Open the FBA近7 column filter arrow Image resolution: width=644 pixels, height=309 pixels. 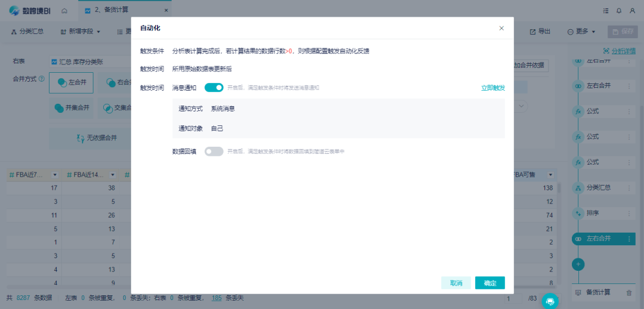pyautogui.click(x=55, y=175)
